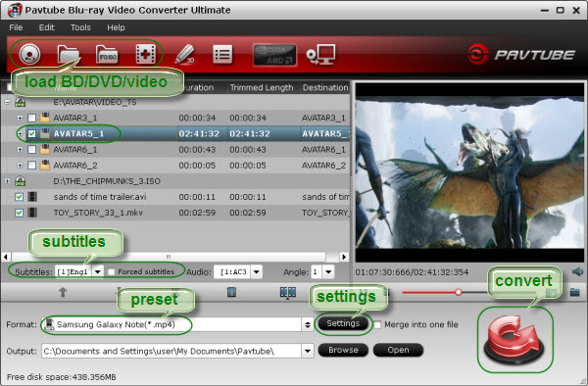Click the red playback progress slider handle
The height and width of the screenshot is (386, 588).
[459, 292]
